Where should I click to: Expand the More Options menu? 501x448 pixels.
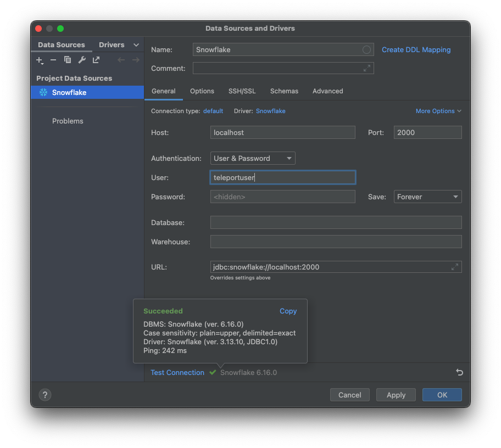(438, 111)
